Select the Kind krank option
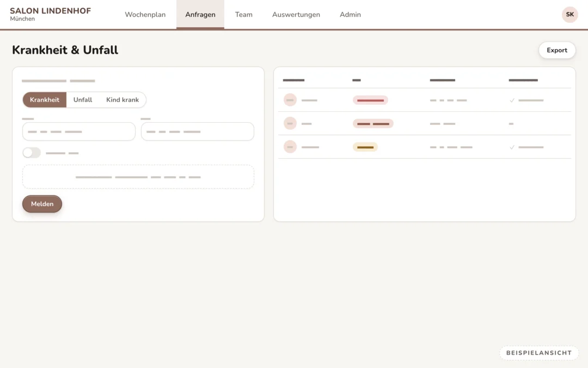Image resolution: width=588 pixels, height=368 pixels. [x=122, y=100]
